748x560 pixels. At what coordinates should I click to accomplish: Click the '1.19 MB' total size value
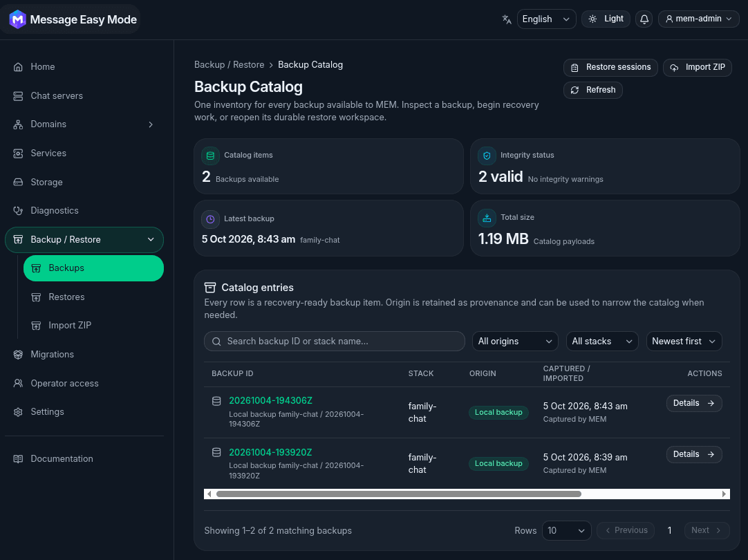tap(503, 239)
